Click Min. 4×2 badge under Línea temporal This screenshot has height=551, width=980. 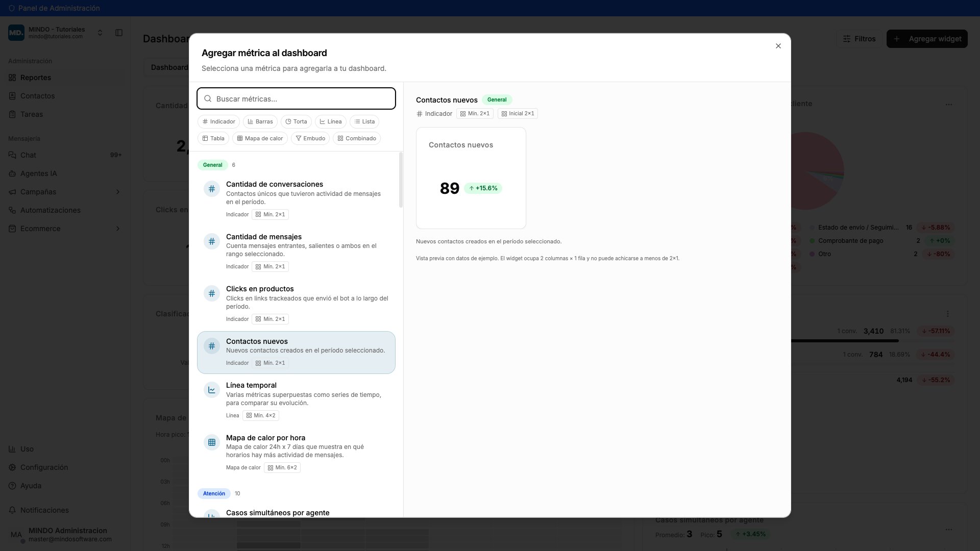point(261,415)
